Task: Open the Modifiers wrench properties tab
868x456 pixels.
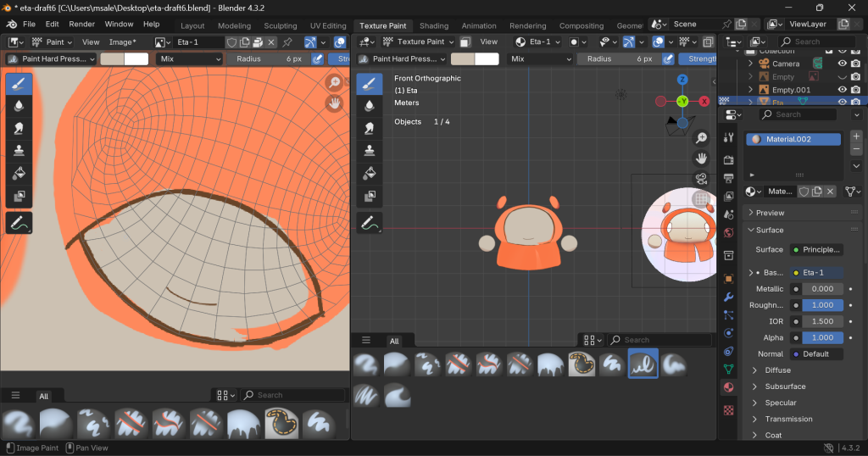Action: [728, 297]
